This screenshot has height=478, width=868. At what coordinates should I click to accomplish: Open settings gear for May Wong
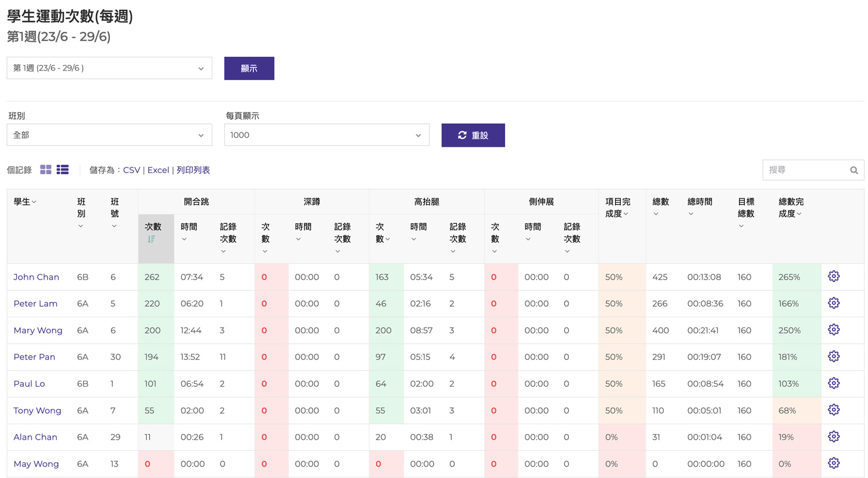(833, 463)
